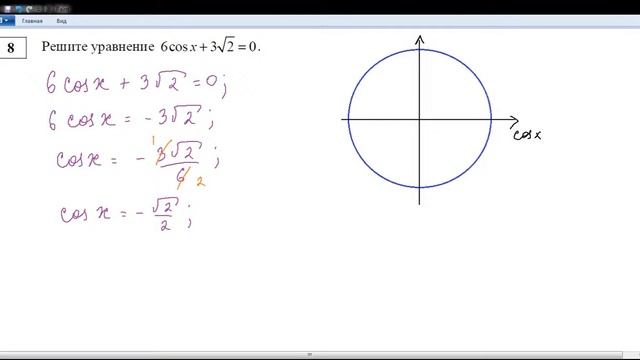Click the save icon in quick access toolbar

[7, 9]
